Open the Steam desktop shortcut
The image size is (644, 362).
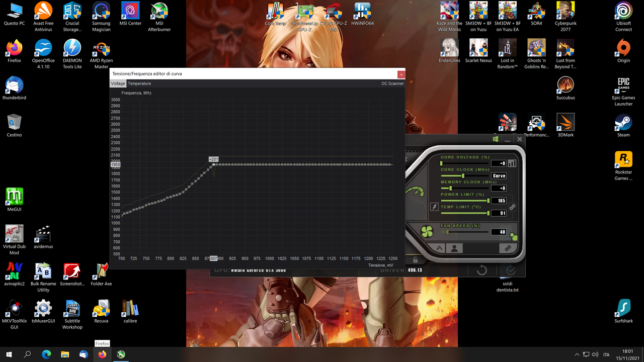(x=623, y=125)
